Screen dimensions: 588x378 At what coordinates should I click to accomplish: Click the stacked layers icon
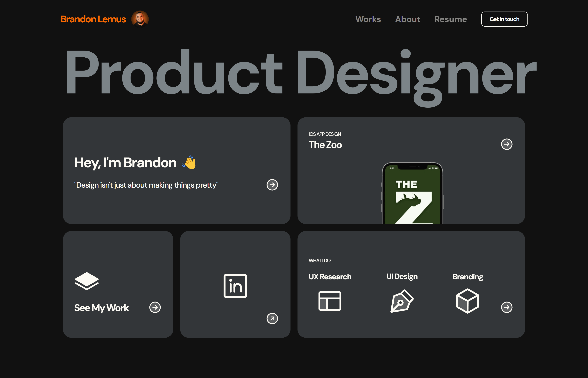pos(87,281)
